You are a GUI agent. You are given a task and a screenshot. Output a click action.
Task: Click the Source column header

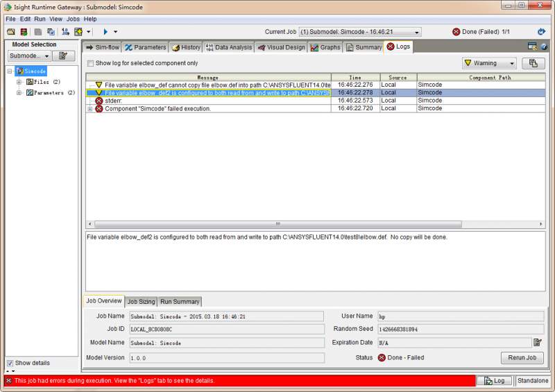(398, 78)
